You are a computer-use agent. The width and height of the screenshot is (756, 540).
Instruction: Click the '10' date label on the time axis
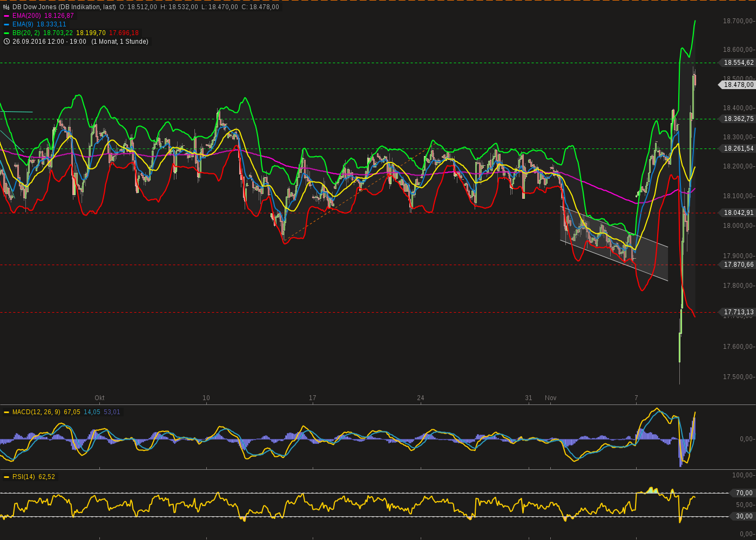pyautogui.click(x=206, y=398)
